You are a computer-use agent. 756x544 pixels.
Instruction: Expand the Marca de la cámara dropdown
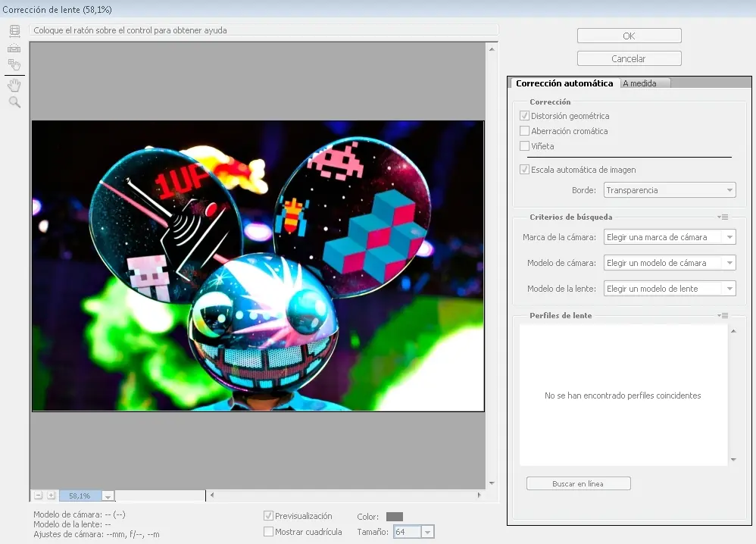(670, 237)
